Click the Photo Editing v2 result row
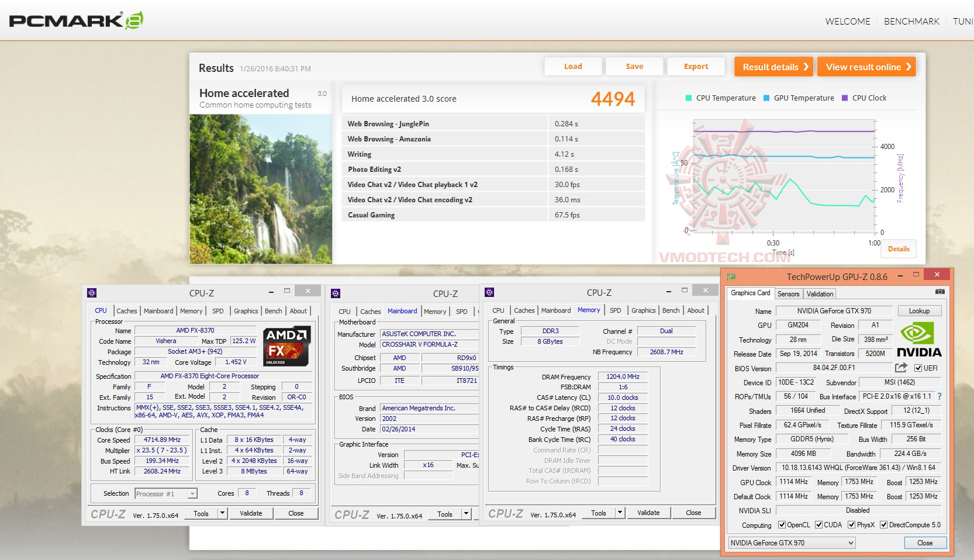Image resolution: width=974 pixels, height=560 pixels. click(493, 169)
